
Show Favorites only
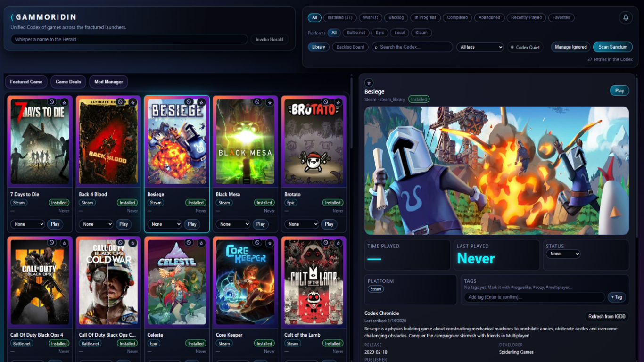[x=561, y=18]
